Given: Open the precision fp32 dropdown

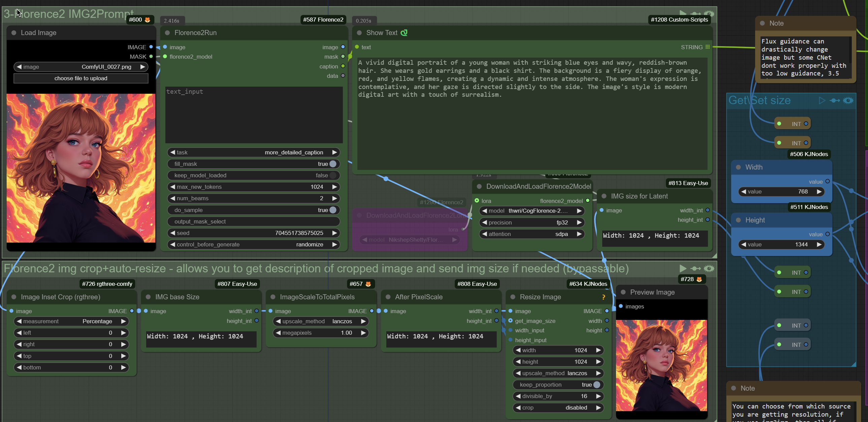Looking at the screenshot, I should pyautogui.click(x=532, y=222).
